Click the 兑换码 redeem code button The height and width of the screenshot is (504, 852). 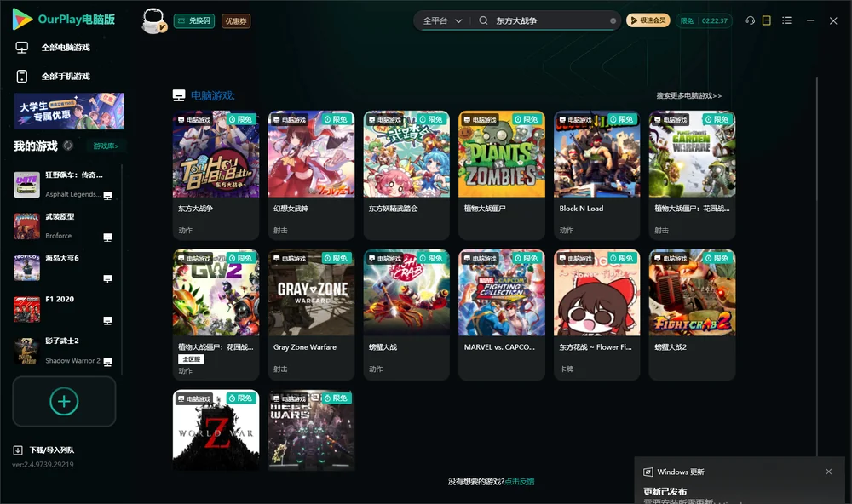(x=194, y=20)
